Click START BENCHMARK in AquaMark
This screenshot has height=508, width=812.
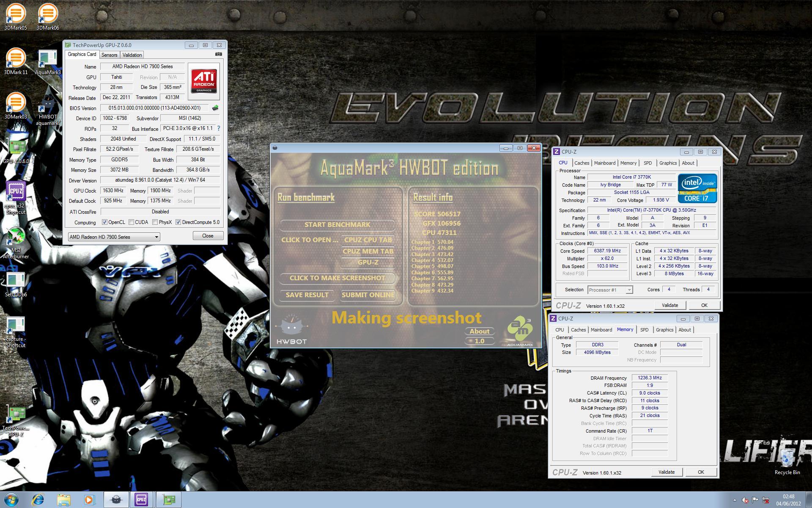pyautogui.click(x=337, y=225)
